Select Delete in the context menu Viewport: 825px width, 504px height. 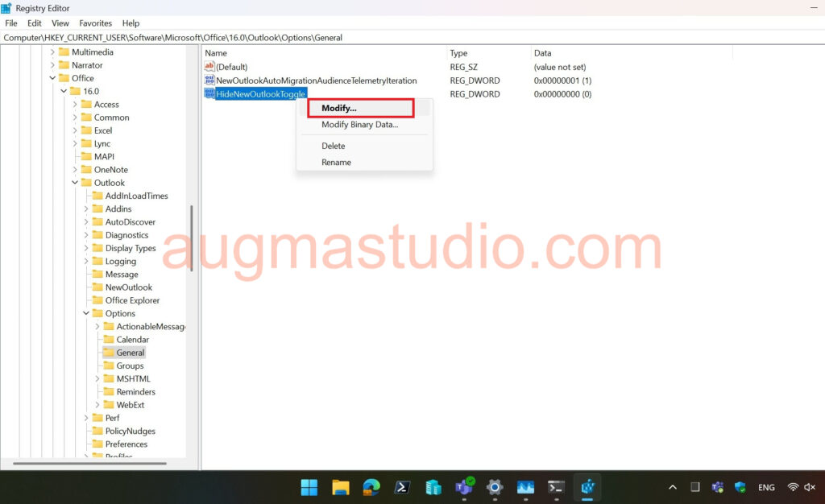coord(333,146)
